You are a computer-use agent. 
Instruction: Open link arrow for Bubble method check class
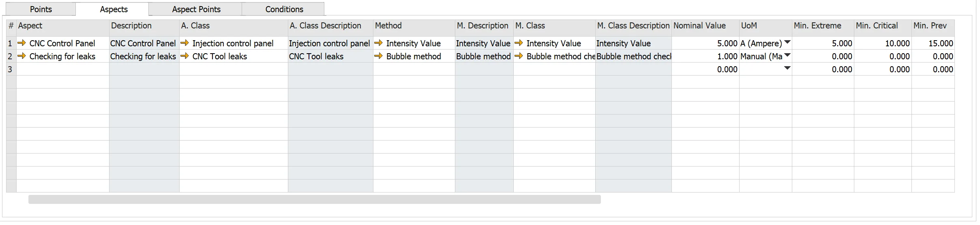pyautogui.click(x=519, y=56)
